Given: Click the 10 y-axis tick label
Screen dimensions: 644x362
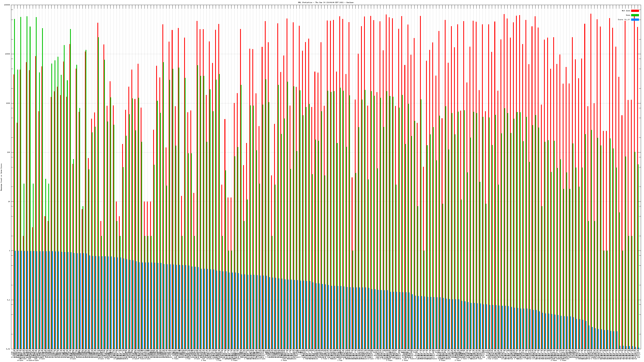Looking at the screenshot, I should pos(9,202).
